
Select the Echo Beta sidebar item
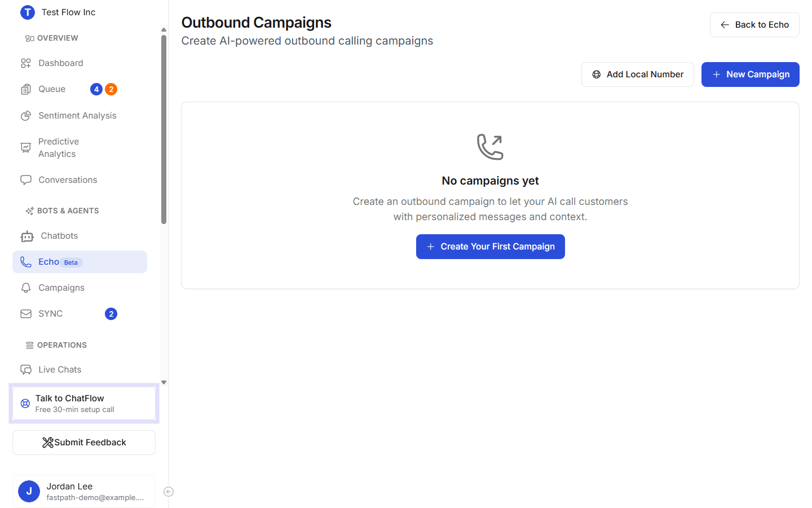tap(80, 262)
